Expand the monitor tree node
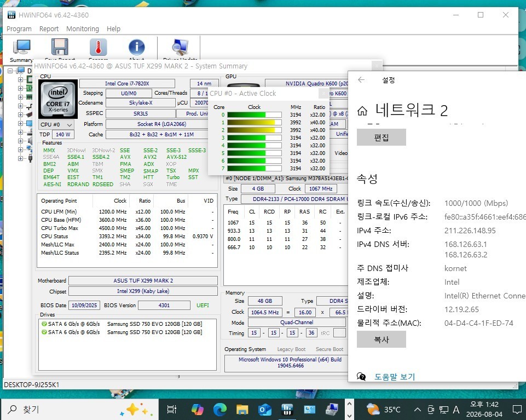 tap(20, 123)
